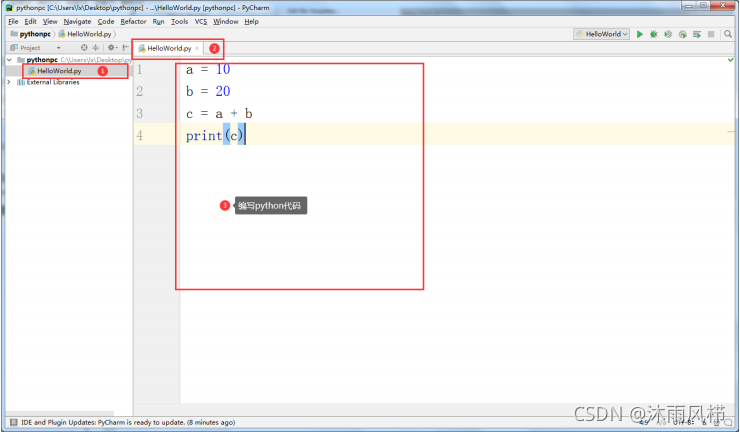
Task: Open the HelloWorld run configuration dropdown
Action: (x=602, y=34)
